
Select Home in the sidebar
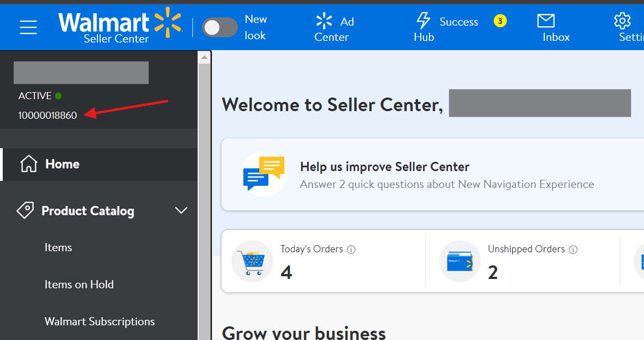(62, 164)
